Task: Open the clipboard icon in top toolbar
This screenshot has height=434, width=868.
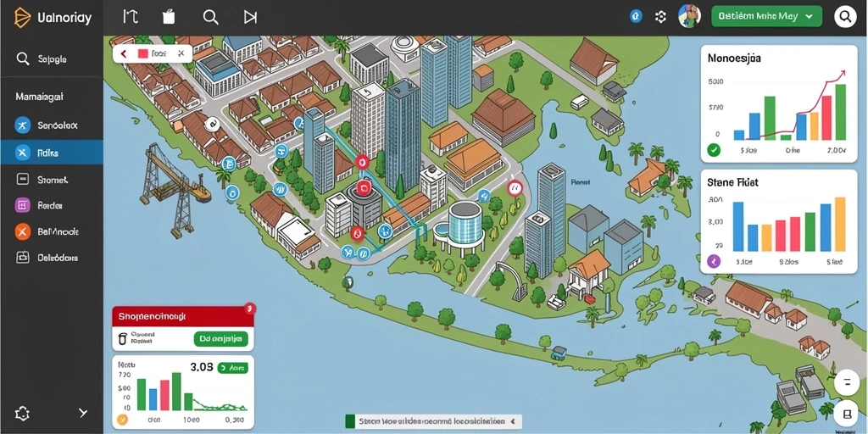Action: click(x=170, y=17)
